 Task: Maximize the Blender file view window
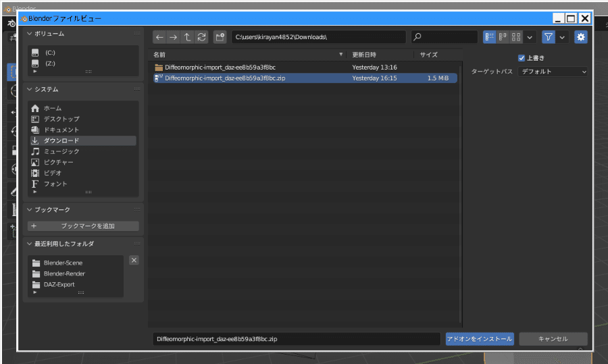571,18
